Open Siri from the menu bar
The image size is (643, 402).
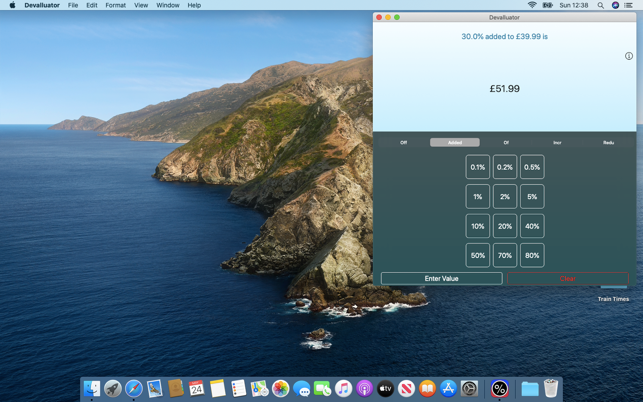point(615,5)
